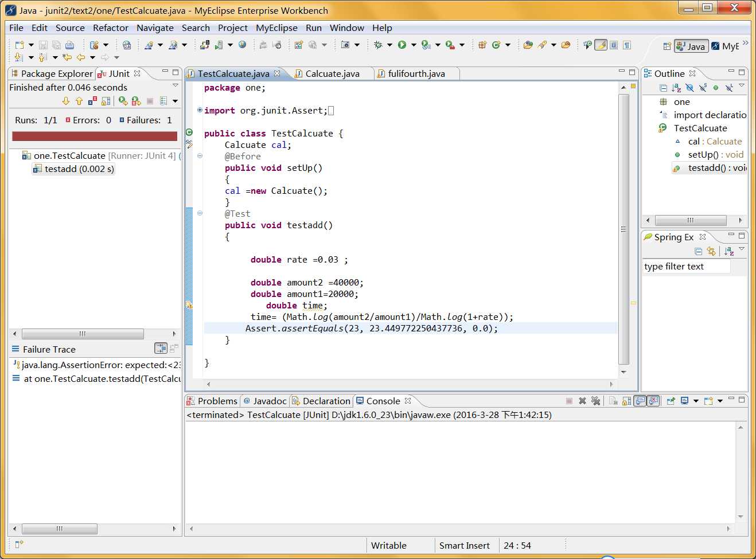The height and width of the screenshot is (559, 756).
Task: Click JUnit Rerun Test icon
Action: click(123, 101)
